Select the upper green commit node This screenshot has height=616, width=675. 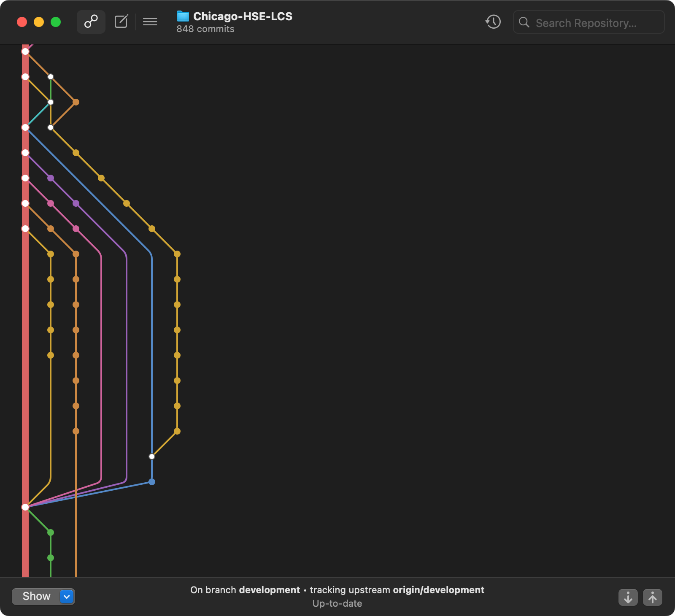(x=51, y=532)
